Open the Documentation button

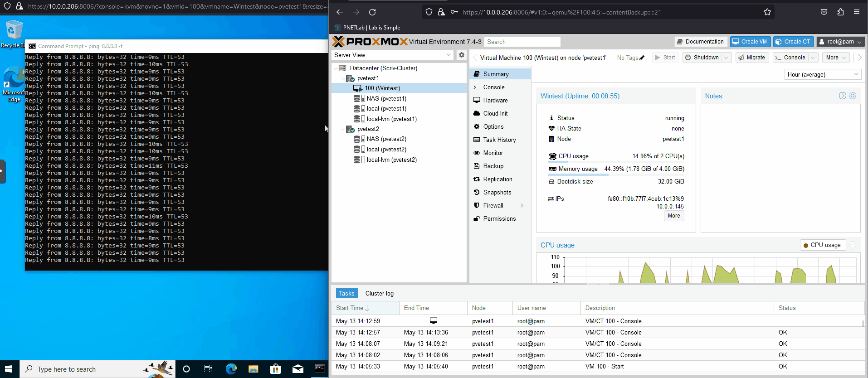click(x=701, y=42)
